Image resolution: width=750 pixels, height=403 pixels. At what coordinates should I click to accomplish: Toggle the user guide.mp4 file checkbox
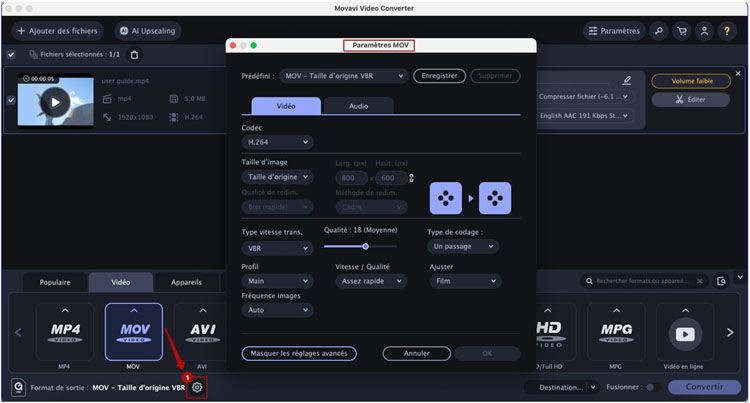coord(11,100)
